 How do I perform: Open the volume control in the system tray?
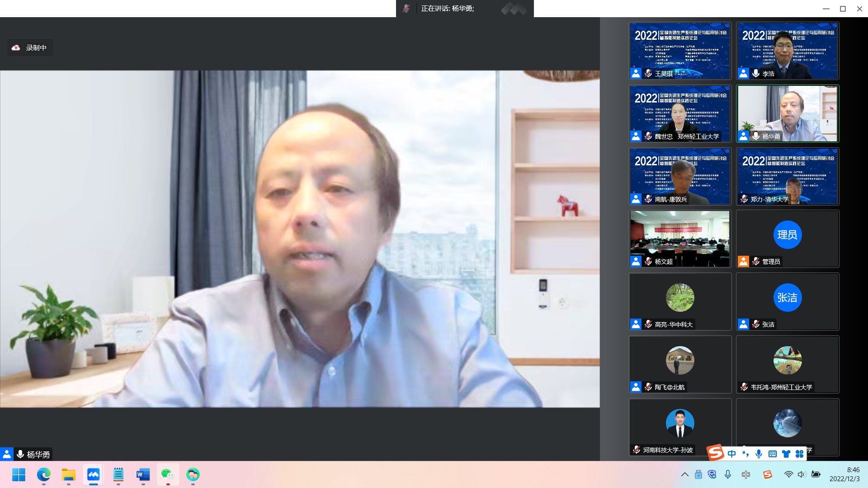coord(802,474)
